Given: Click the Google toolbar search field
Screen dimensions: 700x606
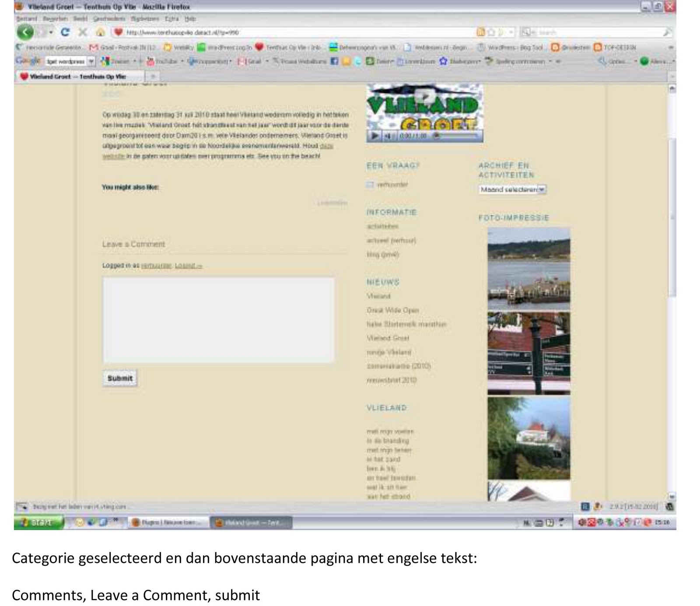Looking at the screenshot, I should 66,61.
